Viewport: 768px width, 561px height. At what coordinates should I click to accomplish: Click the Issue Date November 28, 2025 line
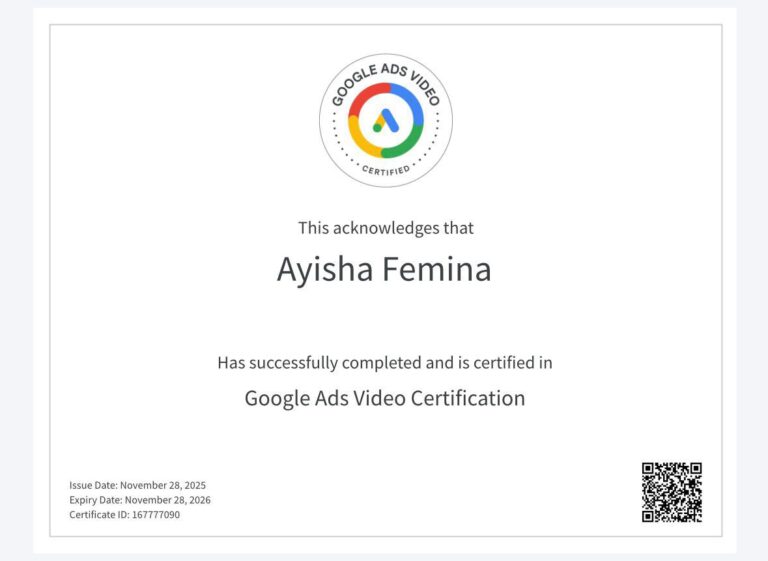pyautogui.click(x=137, y=485)
